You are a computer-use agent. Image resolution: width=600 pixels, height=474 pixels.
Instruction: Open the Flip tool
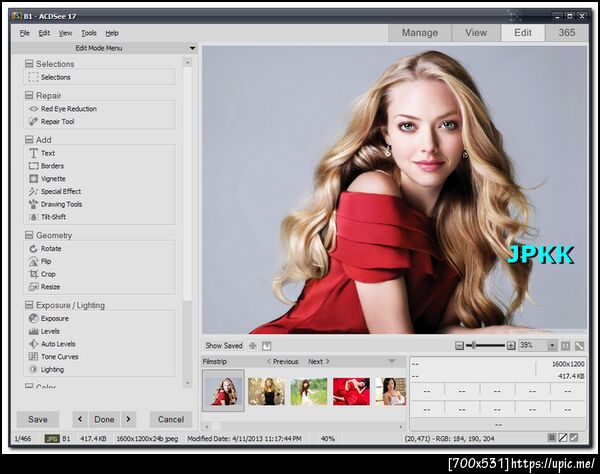click(x=40, y=261)
